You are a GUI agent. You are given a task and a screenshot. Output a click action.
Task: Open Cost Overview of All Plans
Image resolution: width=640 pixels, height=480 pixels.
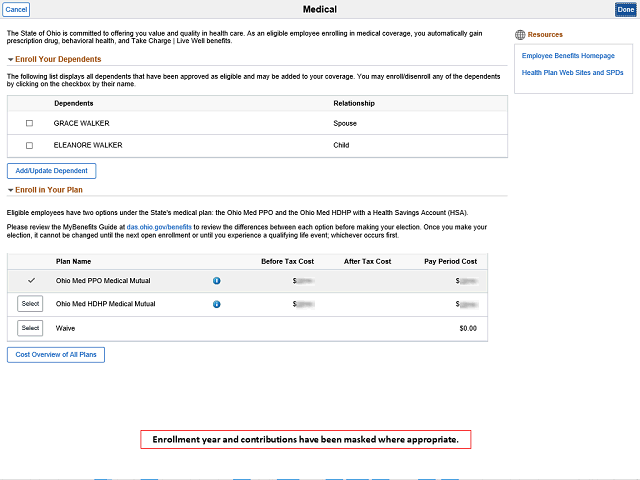(56, 355)
